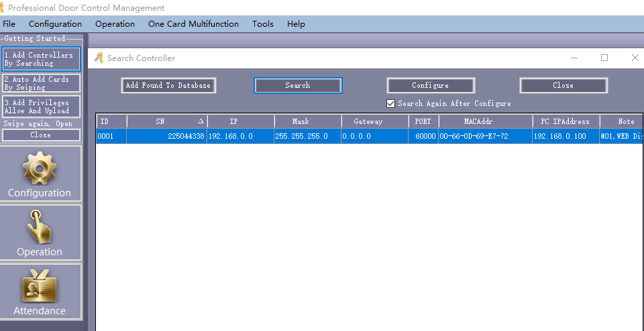Close the Getting Started panel
644x331 pixels.
[x=41, y=135]
